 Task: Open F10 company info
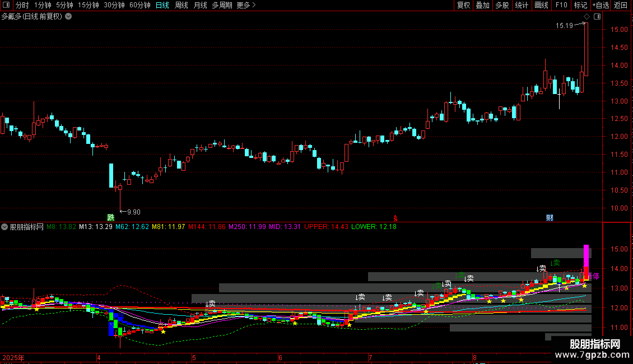(561, 5)
